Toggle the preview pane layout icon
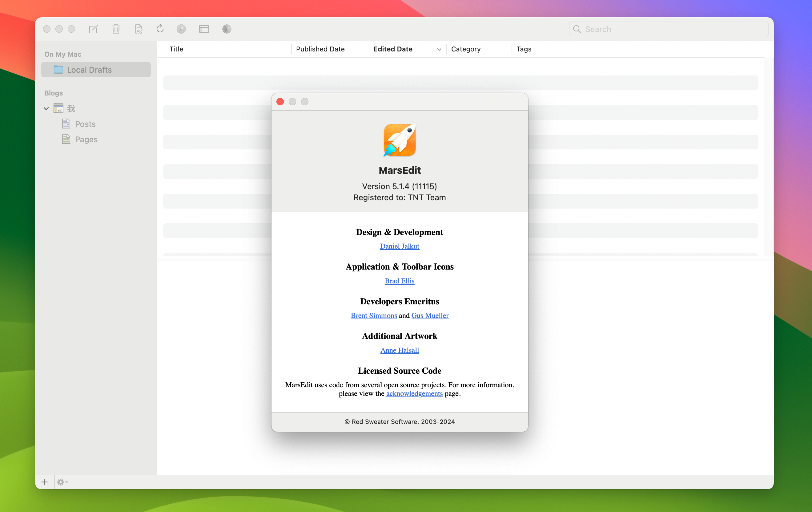The image size is (812, 512). (204, 29)
